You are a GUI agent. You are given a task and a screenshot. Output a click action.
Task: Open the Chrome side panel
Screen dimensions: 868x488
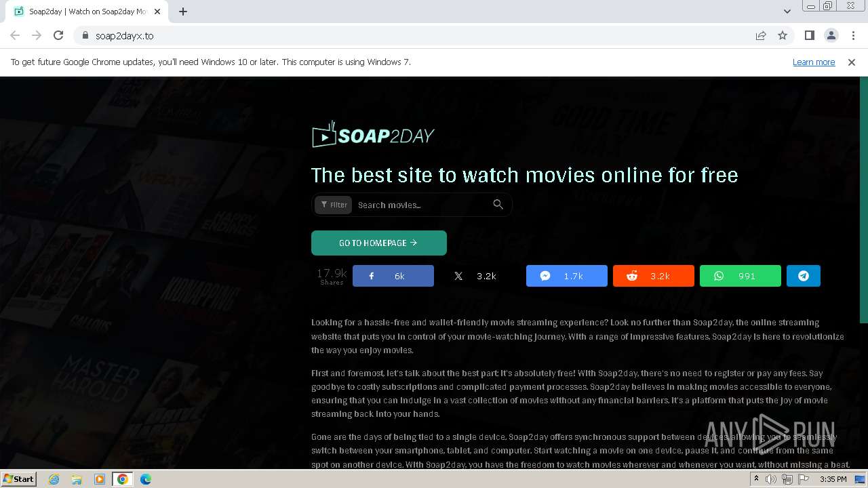pyautogui.click(x=809, y=35)
